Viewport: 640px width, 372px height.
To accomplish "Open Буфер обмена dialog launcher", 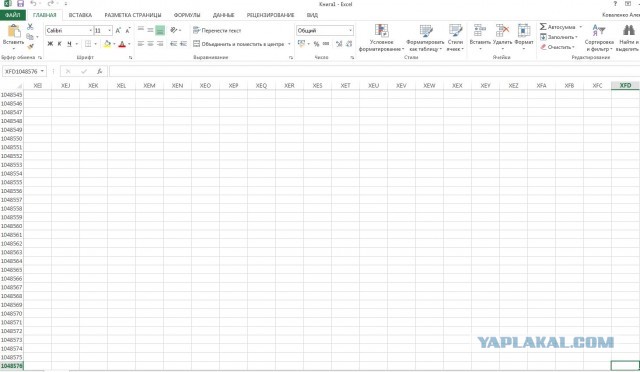I will (40, 58).
